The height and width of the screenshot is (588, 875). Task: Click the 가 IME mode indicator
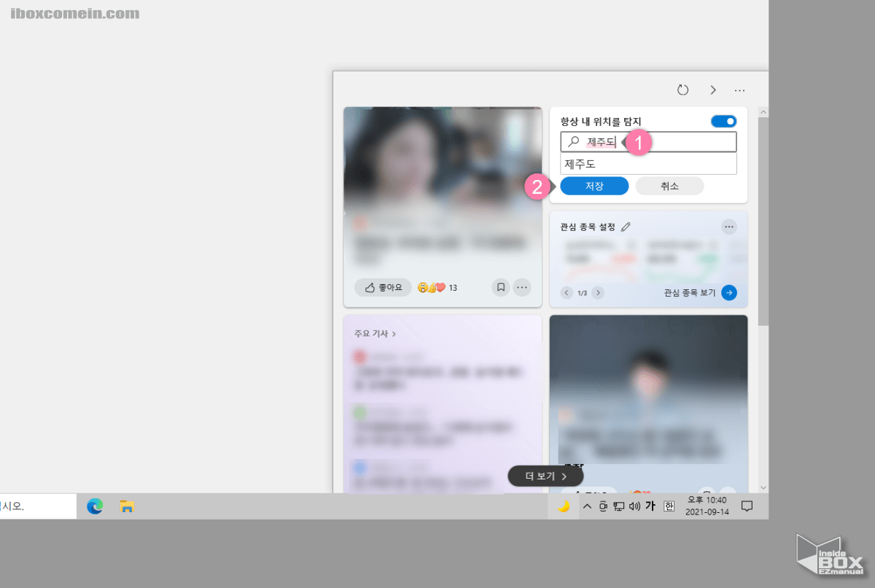tap(650, 506)
